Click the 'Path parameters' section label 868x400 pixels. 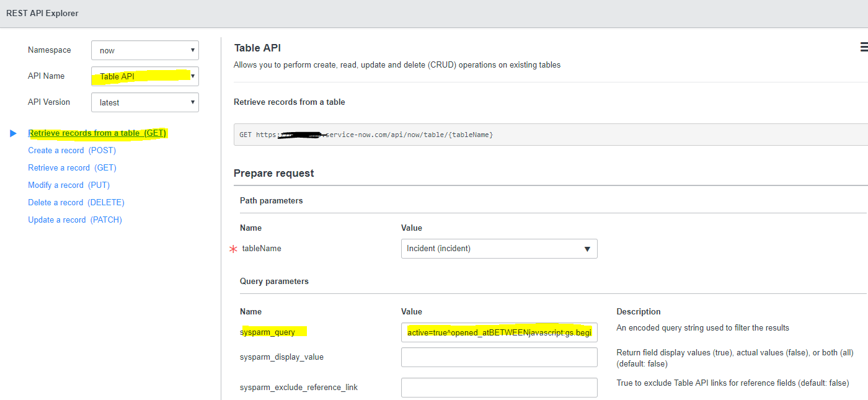272,201
